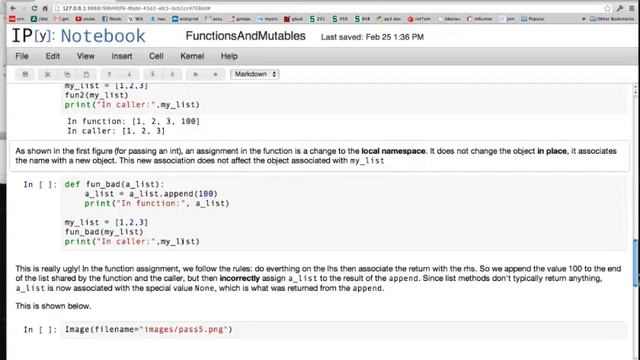
Task: Click the 'In caller: [1, 2, 3]' output
Action: tap(116, 131)
